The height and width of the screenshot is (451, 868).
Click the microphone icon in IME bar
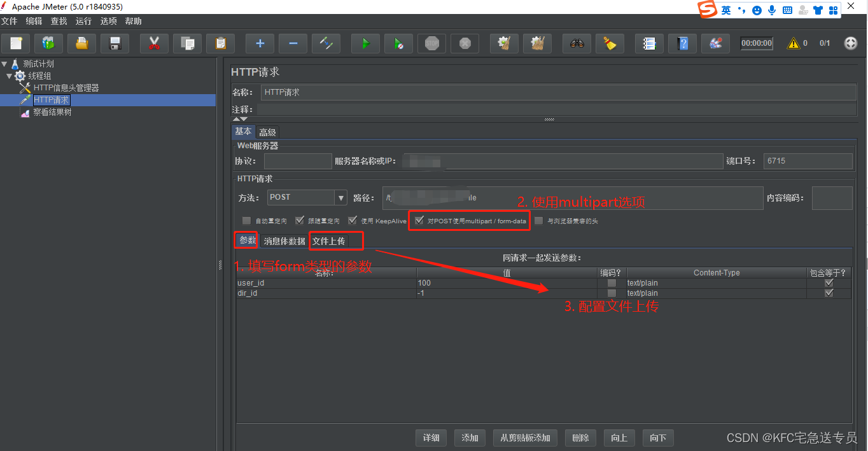(772, 10)
